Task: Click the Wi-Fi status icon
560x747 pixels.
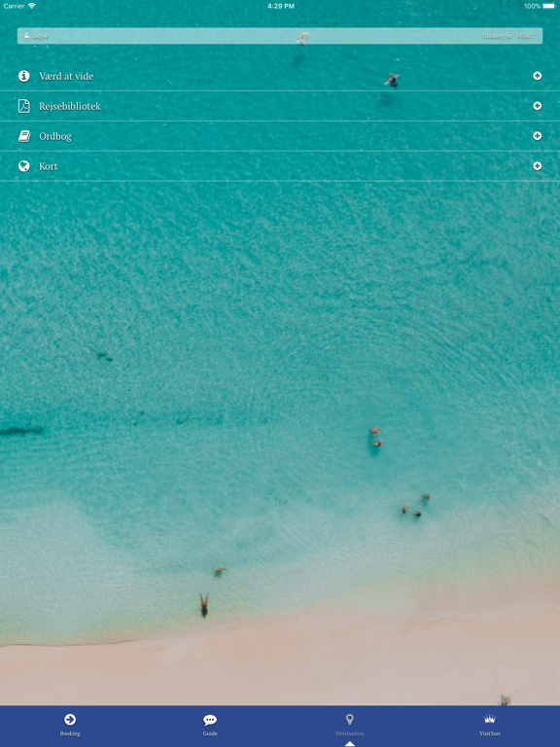Action: 32,6
